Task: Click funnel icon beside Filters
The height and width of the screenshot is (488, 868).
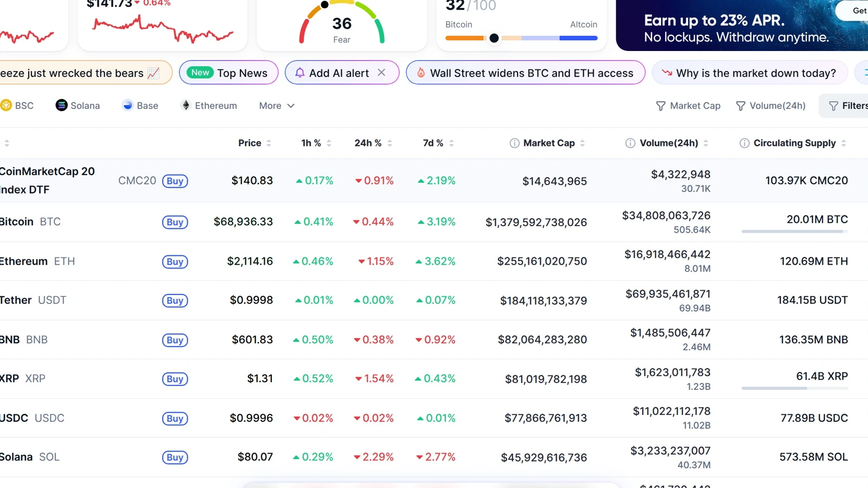Action: coord(834,106)
